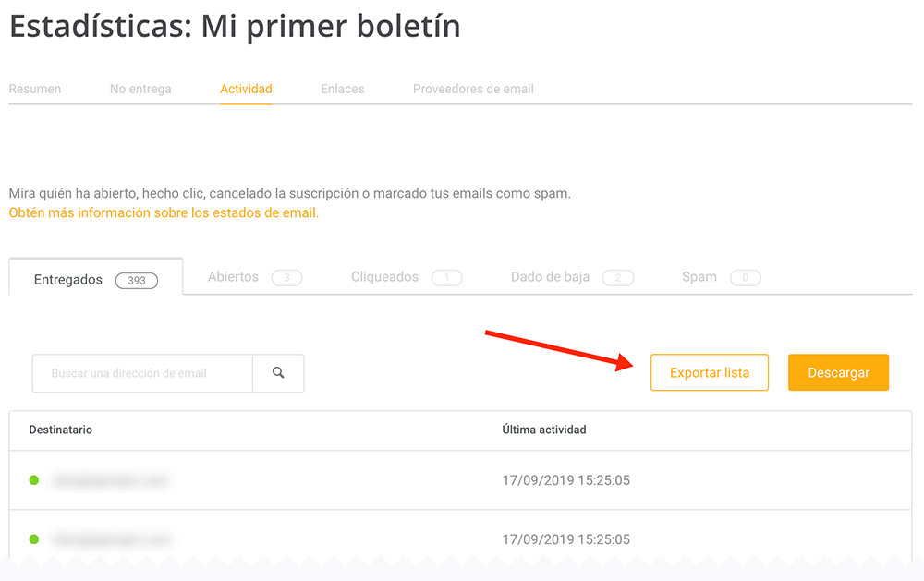Click the magnifying glass search icon

coord(278,373)
